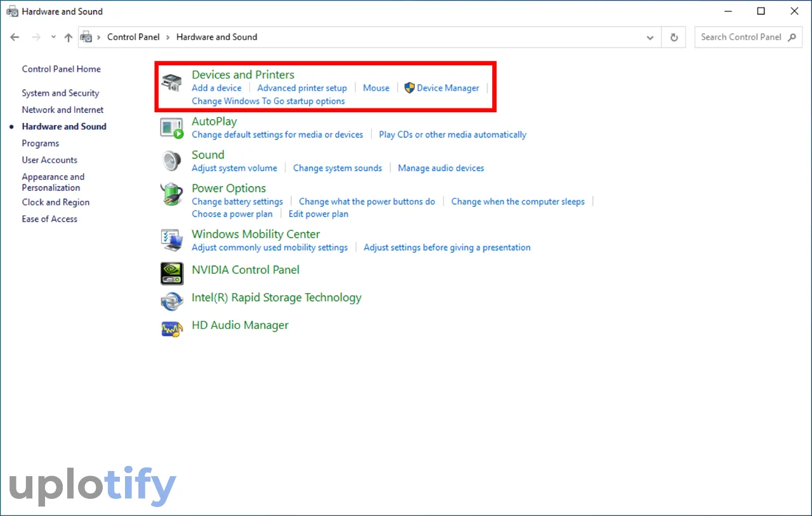The width and height of the screenshot is (812, 516).
Task: Refresh the Control Panel view
Action: pos(674,37)
